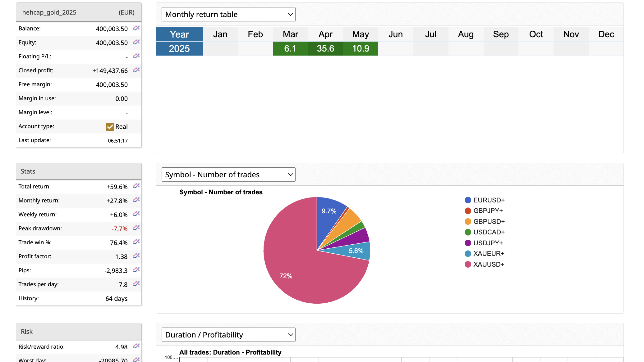Click chart icon for Floating P/L
This screenshot has height=362, width=644.
point(136,56)
